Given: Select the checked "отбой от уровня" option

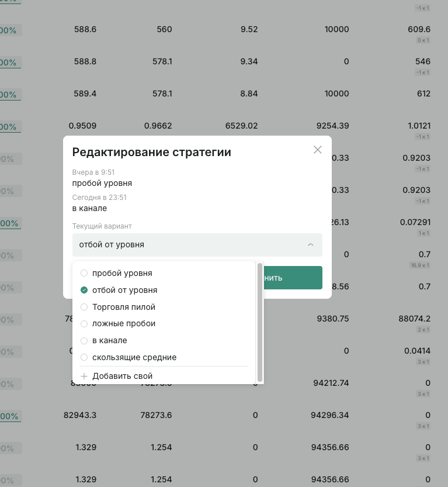Looking at the screenshot, I should pos(84,290).
